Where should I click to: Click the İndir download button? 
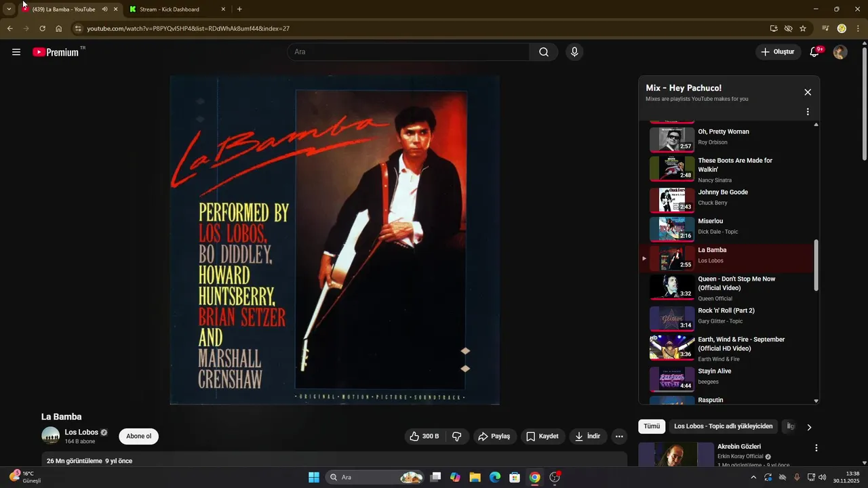[588, 436]
